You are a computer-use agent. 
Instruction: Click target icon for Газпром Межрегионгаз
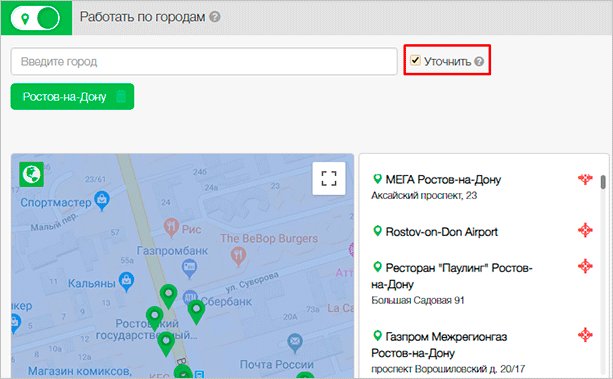pyautogui.click(x=585, y=335)
